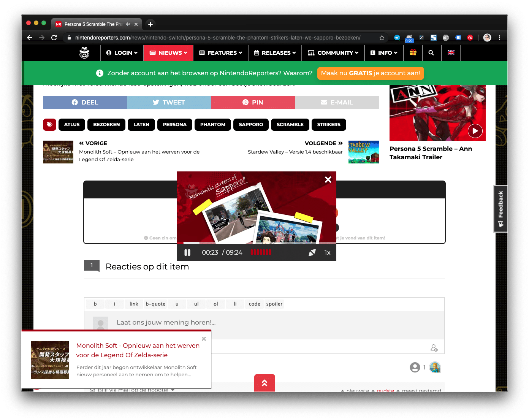Play the Ann Takamaki trailer video
This screenshot has width=529, height=420.
click(475, 131)
